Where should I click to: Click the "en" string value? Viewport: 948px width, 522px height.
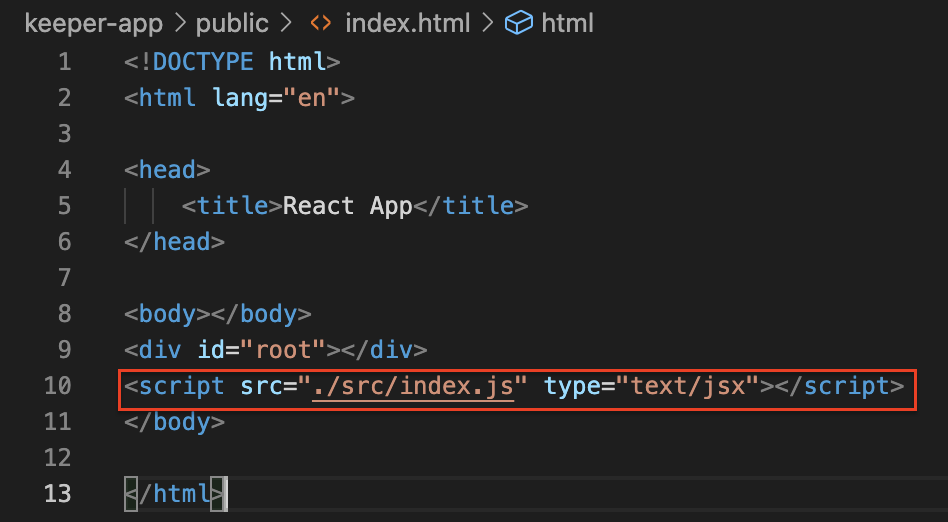click(x=311, y=97)
